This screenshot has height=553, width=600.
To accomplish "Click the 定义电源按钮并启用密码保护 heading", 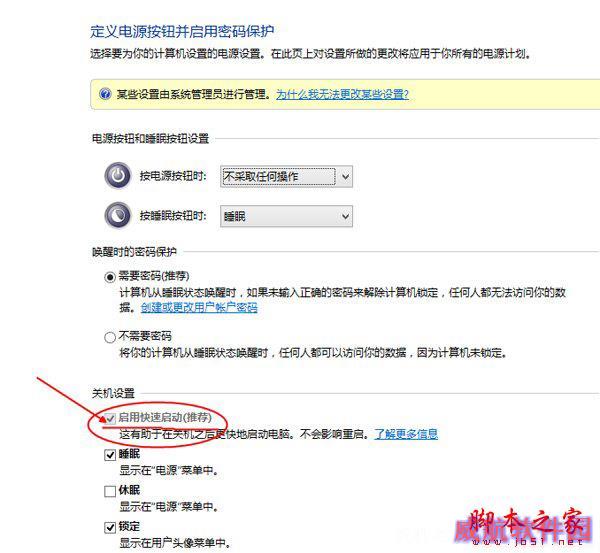I will click(182, 31).
